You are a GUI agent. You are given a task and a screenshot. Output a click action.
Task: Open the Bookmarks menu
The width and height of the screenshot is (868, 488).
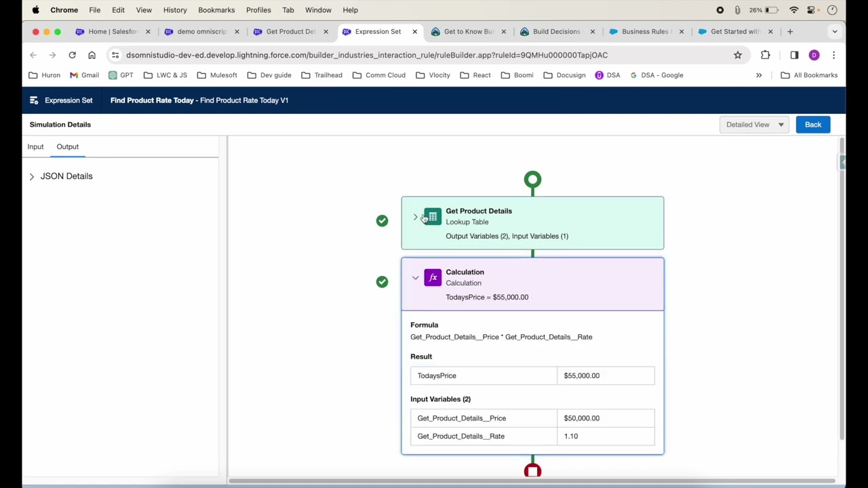coord(216,10)
